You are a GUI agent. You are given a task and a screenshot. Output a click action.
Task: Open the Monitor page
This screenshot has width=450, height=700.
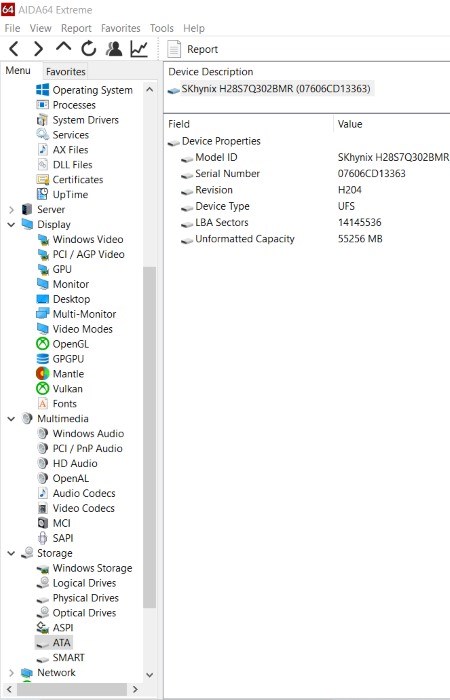tap(62, 284)
